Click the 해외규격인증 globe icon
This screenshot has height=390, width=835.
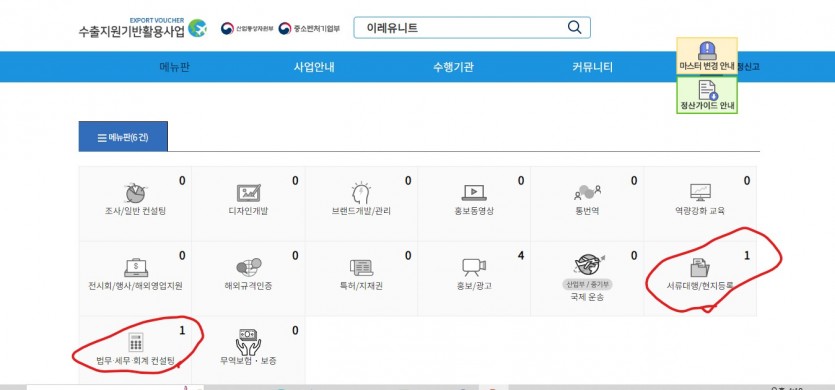click(248, 267)
